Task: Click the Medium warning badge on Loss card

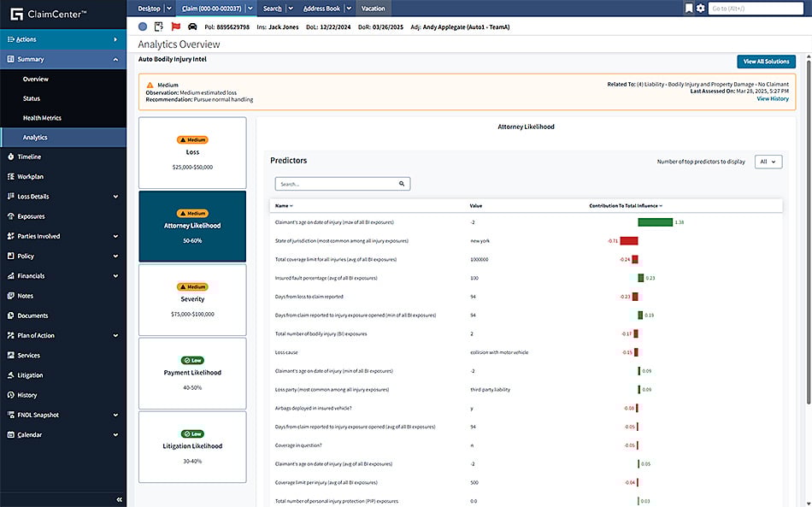Action: coord(192,139)
